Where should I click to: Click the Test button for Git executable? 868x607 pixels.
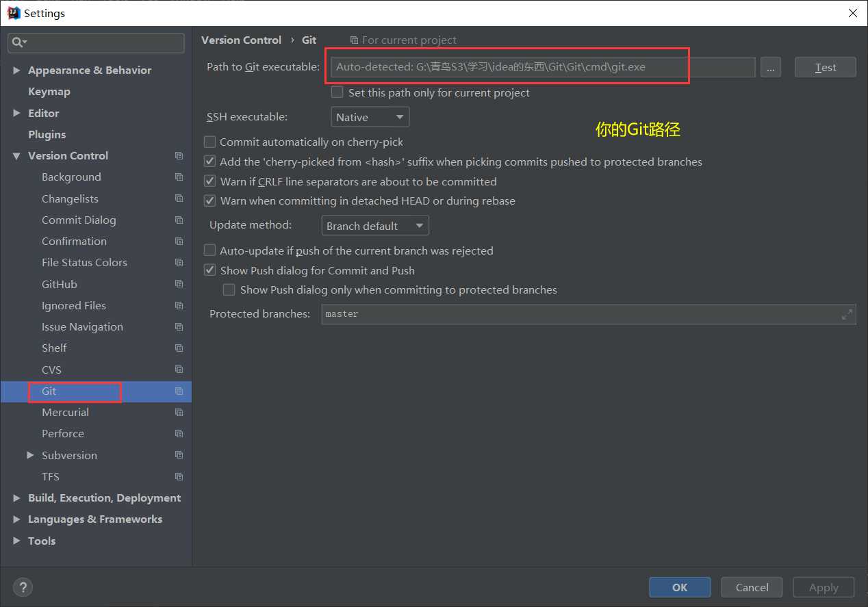(826, 67)
